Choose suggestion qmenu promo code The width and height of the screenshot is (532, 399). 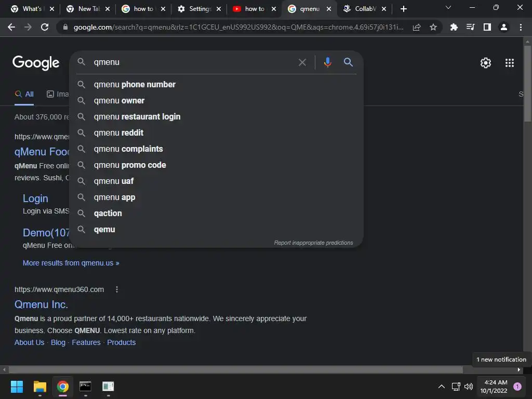(217, 165)
